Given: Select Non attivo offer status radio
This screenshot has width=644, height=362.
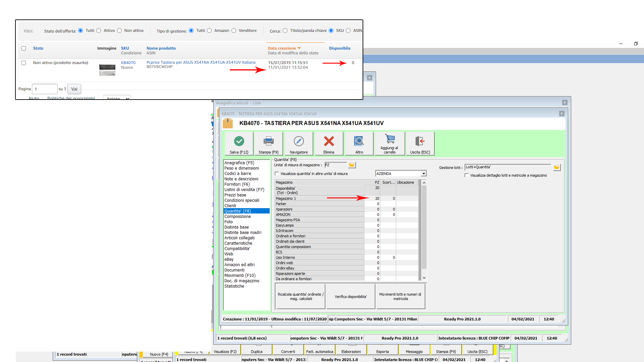Looking at the screenshot, I should coord(119,31).
